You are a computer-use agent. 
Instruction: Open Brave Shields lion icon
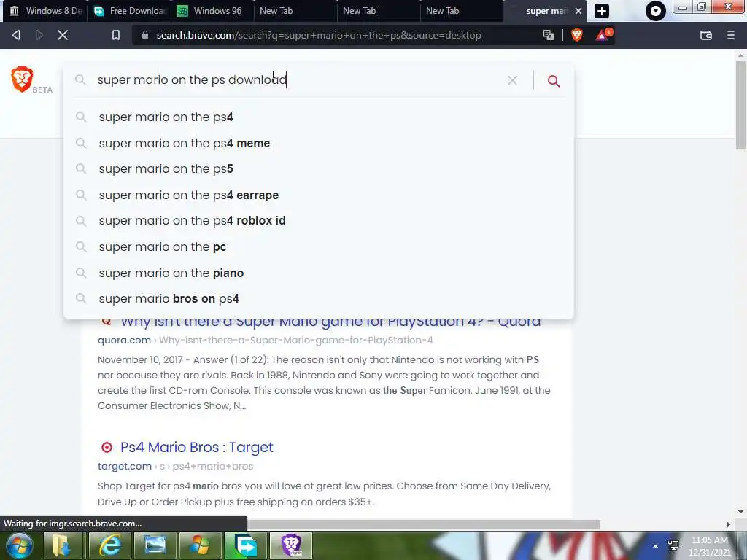pyautogui.click(x=577, y=35)
